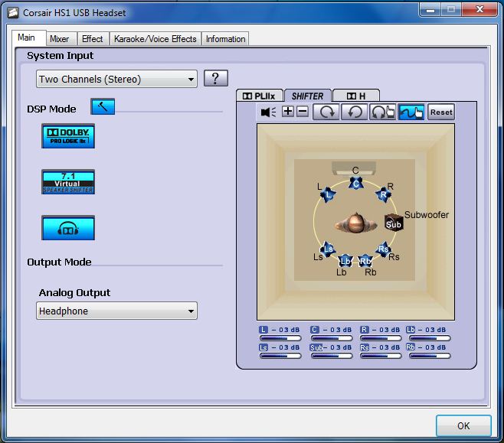Close the Corsair HS1 USB Headset window

pyautogui.click(x=479, y=10)
